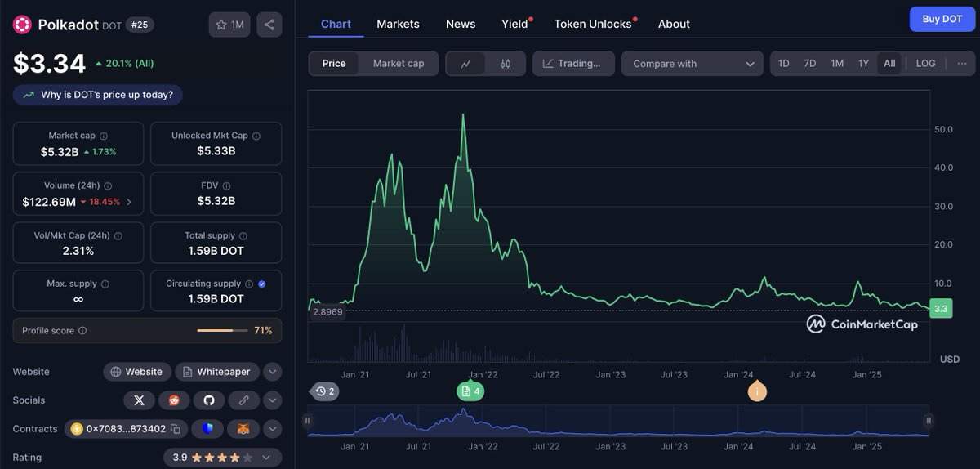Click the verified badge by Circulating supply
980x469 pixels.
(x=261, y=284)
